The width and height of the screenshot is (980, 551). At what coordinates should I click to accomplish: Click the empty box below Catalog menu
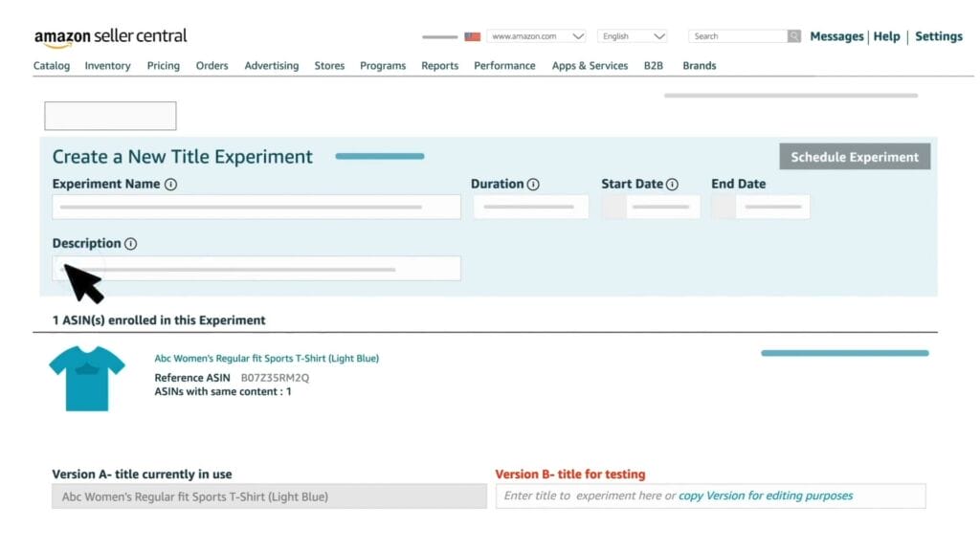(x=110, y=116)
